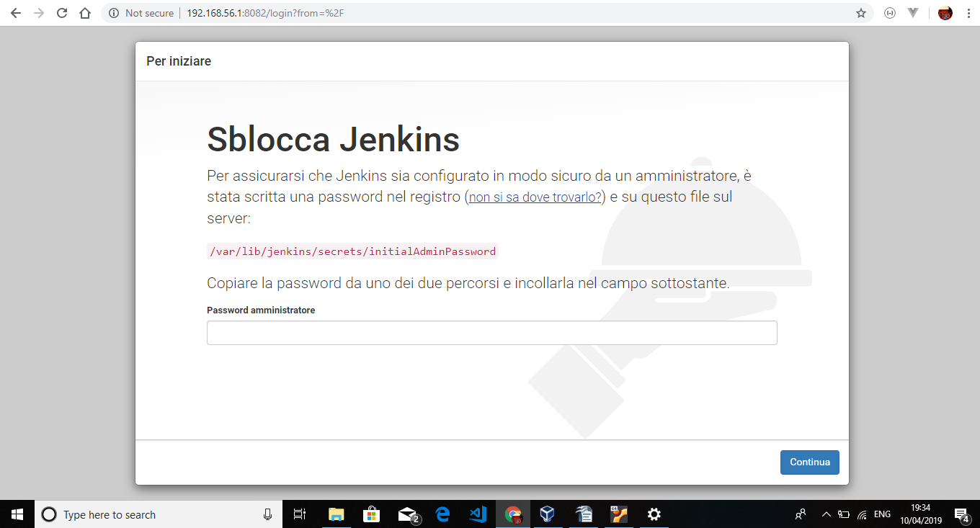
Task: Show hidden tray icons via chevron
Action: click(x=826, y=514)
